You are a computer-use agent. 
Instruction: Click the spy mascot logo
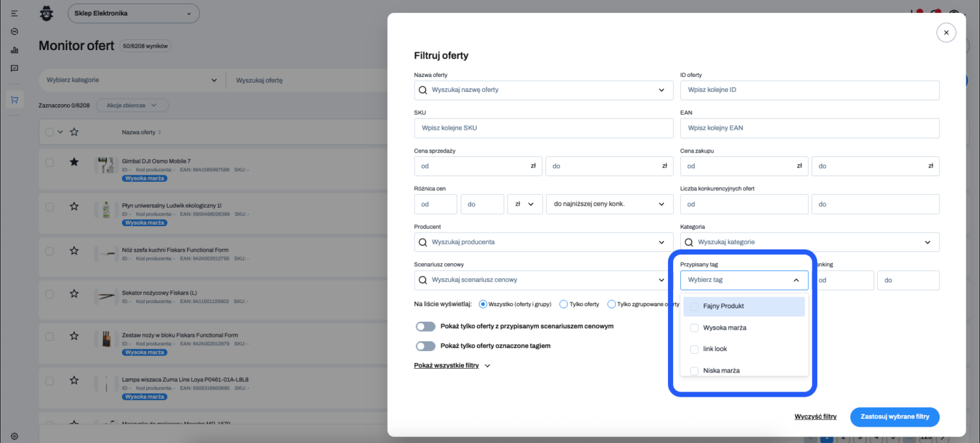(x=47, y=13)
